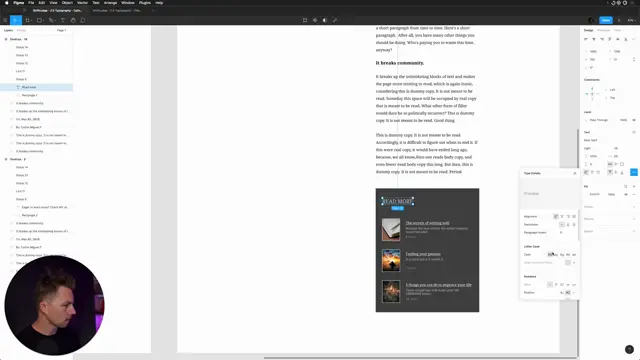Select strikethrough decoration in Type Details
This screenshot has width=640, height=360.
pos(574,224)
